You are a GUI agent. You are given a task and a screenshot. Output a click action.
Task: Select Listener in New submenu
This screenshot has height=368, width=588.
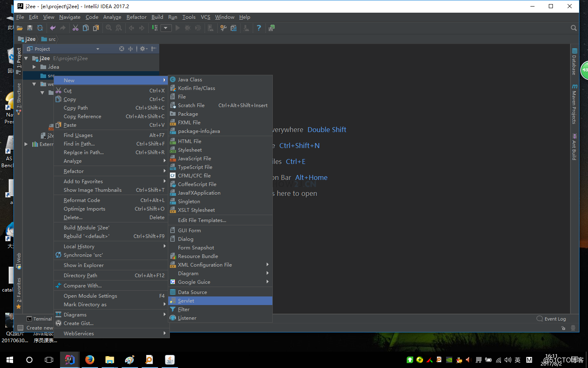pos(220,318)
